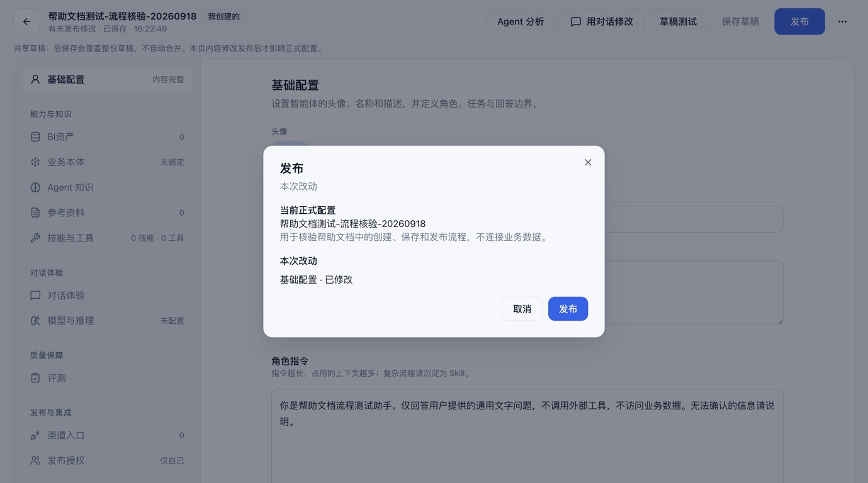Click the 仅自己 status beside 发布授权
The height and width of the screenshot is (483, 868).
point(172,461)
